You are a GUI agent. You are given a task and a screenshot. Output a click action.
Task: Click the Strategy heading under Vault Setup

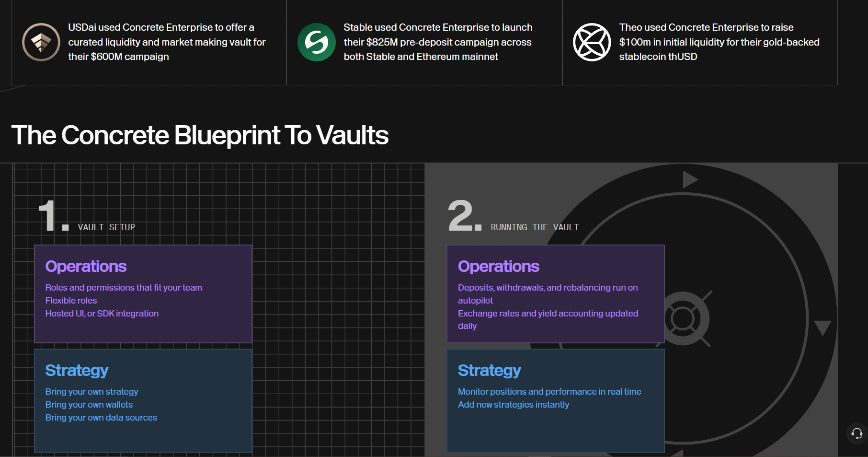point(77,371)
